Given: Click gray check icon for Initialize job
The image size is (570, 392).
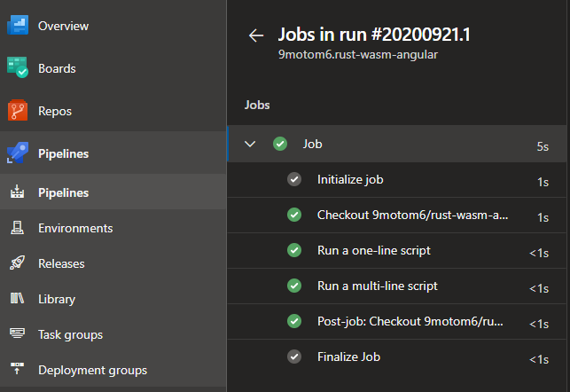Looking at the screenshot, I should 294,179.
